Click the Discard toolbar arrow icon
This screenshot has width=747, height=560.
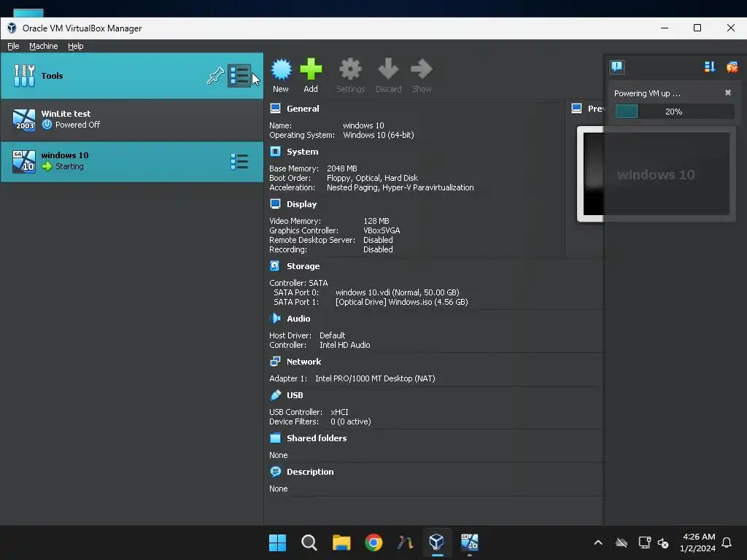pos(388,70)
